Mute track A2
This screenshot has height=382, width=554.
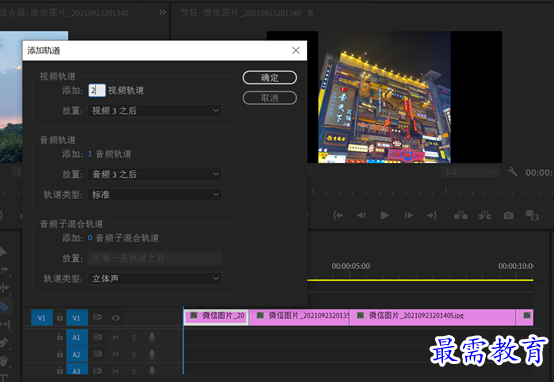coord(116,354)
